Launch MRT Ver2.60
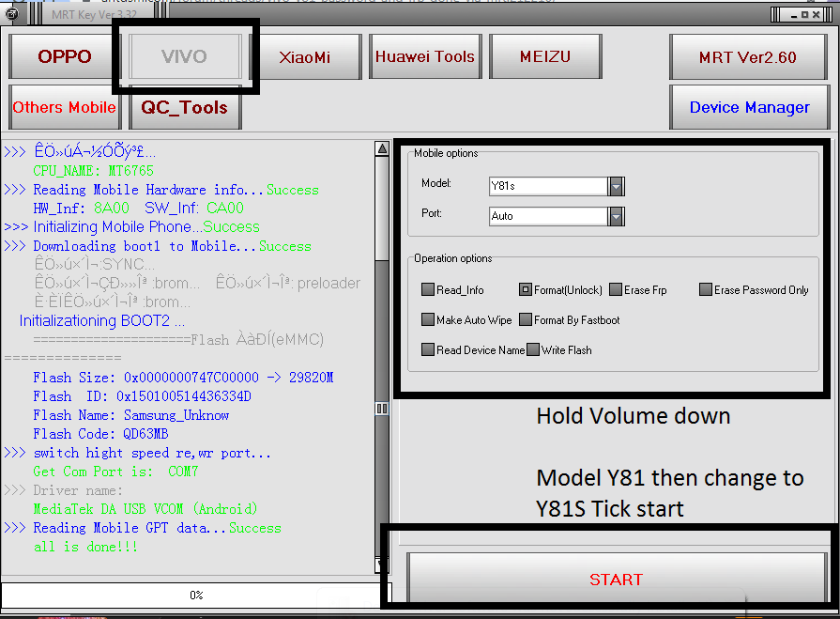 748,56
